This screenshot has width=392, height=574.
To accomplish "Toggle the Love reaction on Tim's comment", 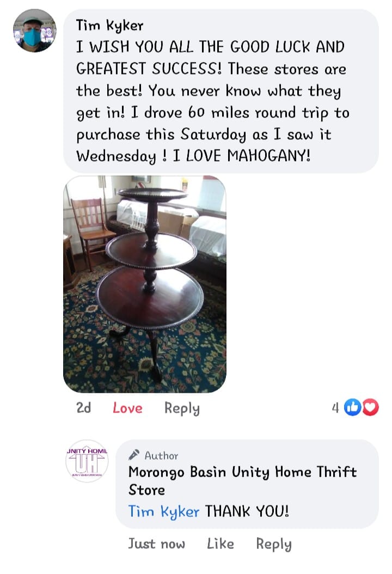I will point(127,408).
